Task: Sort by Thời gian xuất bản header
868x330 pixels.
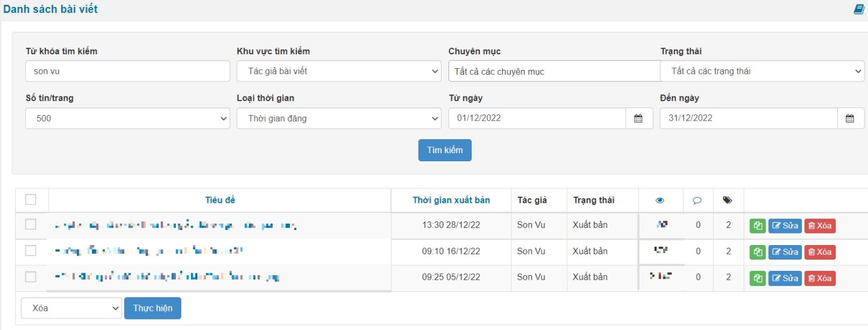Action: click(451, 200)
